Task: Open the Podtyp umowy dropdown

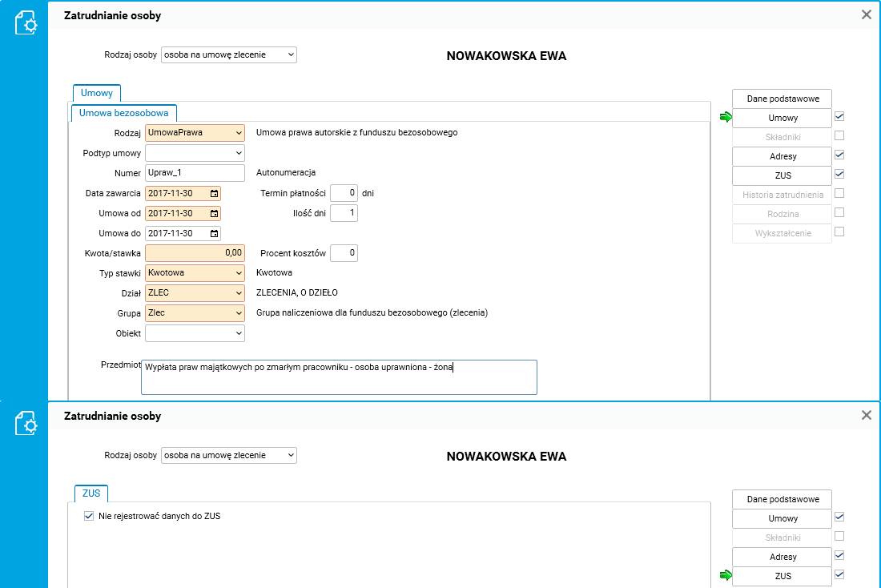Action: click(x=195, y=153)
